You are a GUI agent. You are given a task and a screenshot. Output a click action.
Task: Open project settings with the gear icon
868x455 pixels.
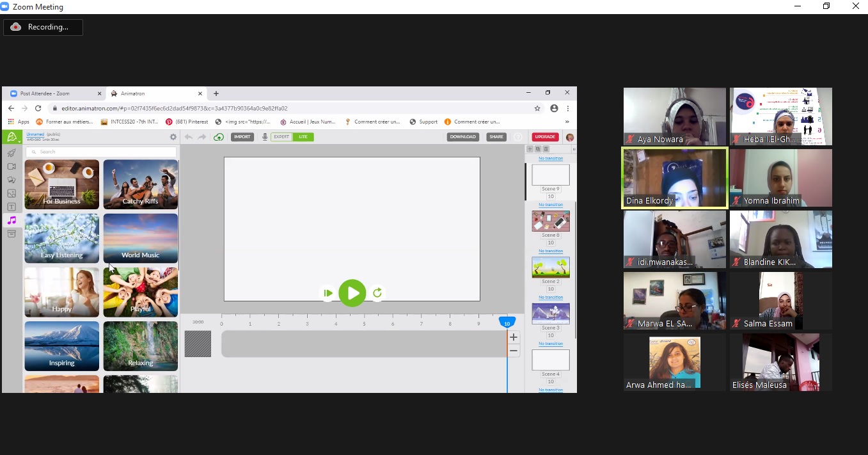173,137
